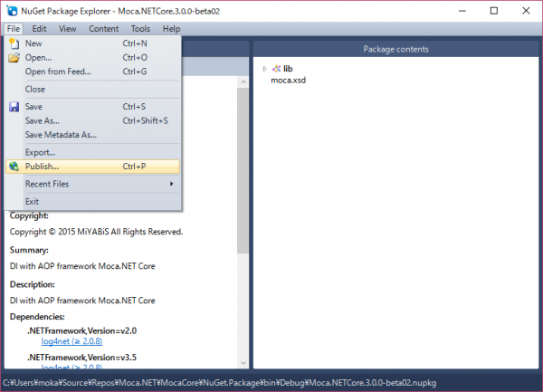Click the Package contents panel header
The image size is (543, 392).
(395, 49)
